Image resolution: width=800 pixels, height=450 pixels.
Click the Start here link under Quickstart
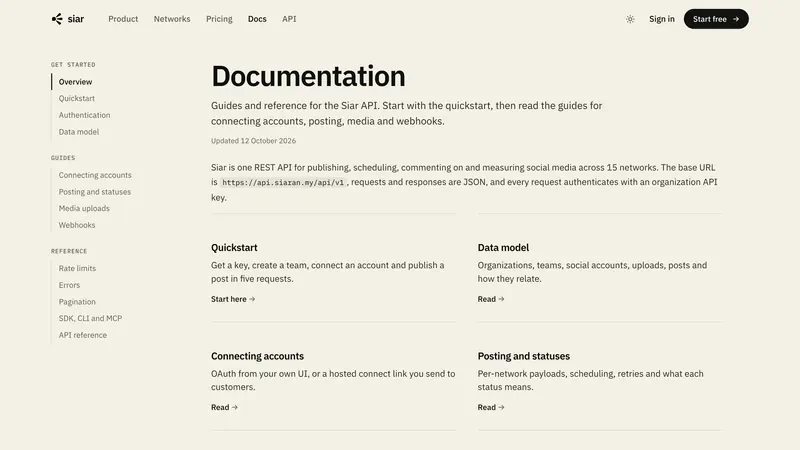coord(233,299)
